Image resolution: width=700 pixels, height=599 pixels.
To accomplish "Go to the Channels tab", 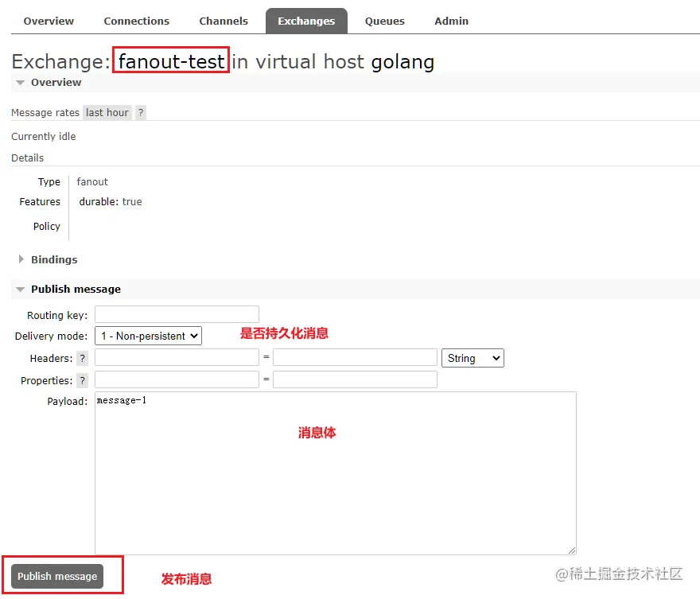I will [x=224, y=21].
